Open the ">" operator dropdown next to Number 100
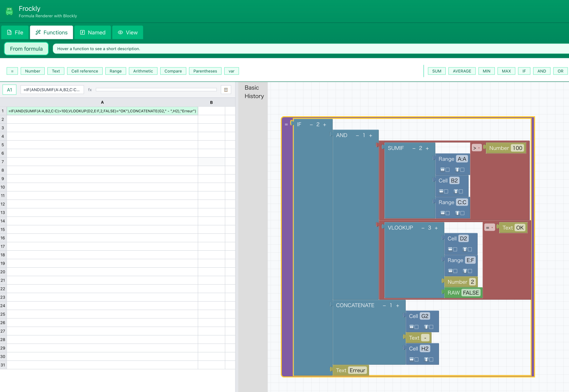Image resolution: width=569 pixels, height=392 pixels. [x=477, y=148]
